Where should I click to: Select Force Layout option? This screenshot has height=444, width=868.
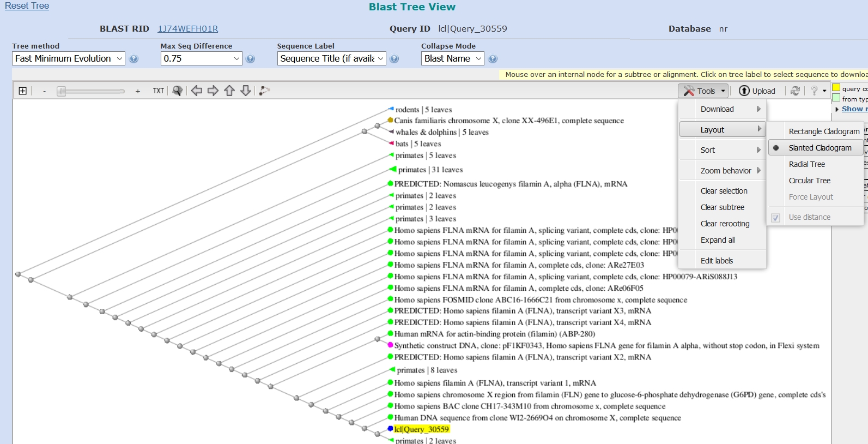click(x=816, y=197)
